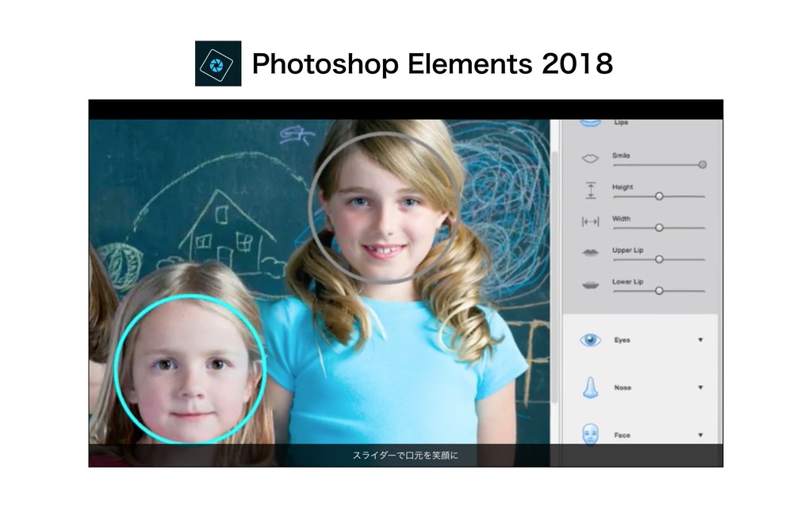This screenshot has width=812, height=508.
Task: Expand the Face section arrow
Action: 700,435
